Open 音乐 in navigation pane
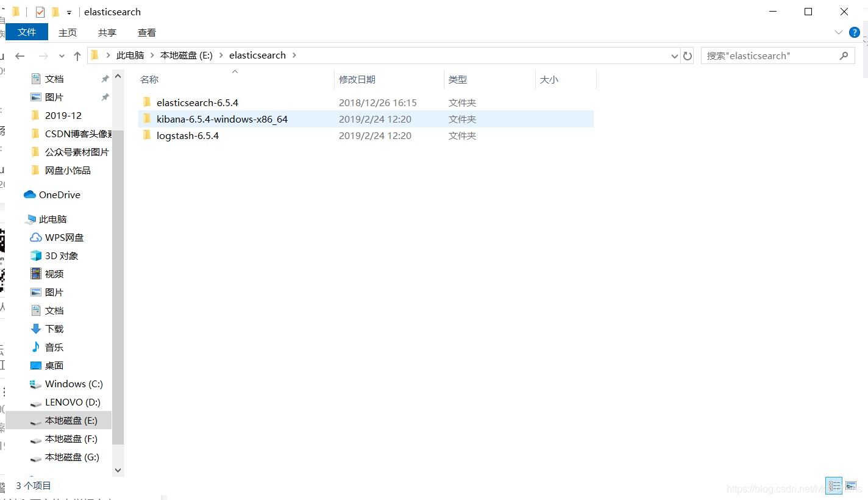The image size is (868, 500). pyautogui.click(x=54, y=347)
